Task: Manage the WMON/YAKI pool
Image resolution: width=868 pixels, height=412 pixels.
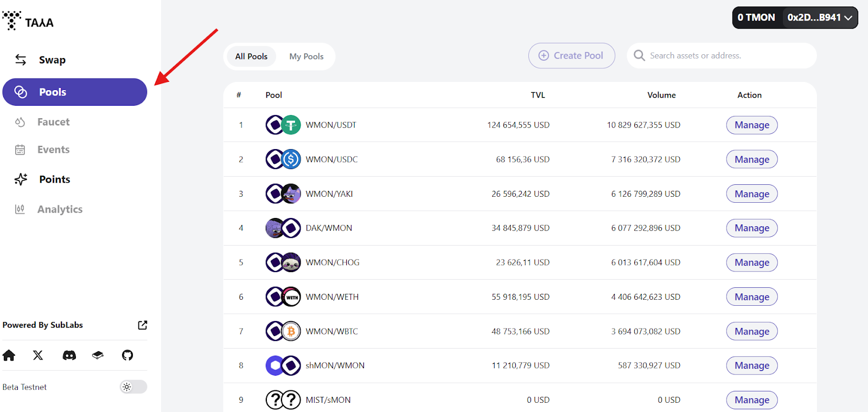Action: (x=752, y=194)
